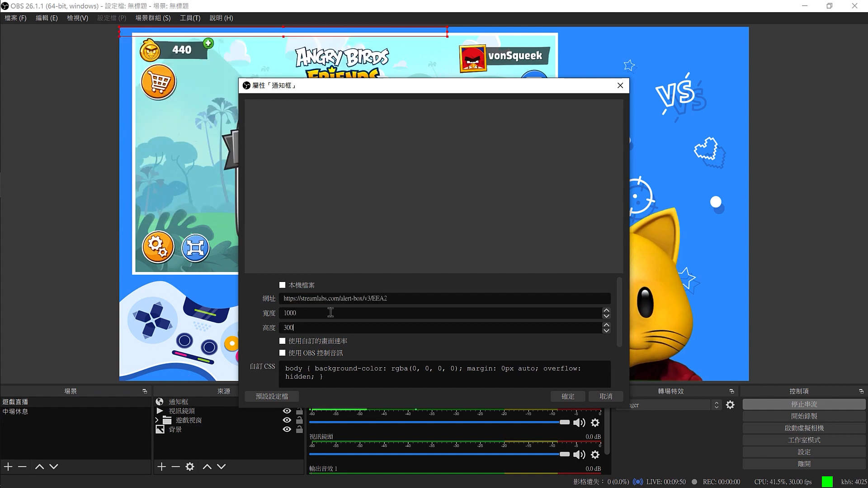Enable 本機檔案 checkbox
This screenshot has height=488, width=868.
coord(283,285)
